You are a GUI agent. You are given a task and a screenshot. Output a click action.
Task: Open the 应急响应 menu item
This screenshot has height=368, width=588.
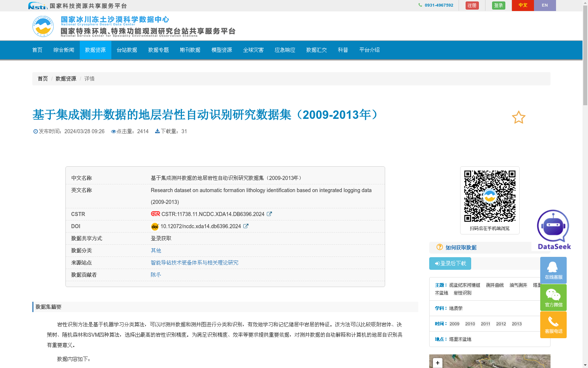(285, 50)
